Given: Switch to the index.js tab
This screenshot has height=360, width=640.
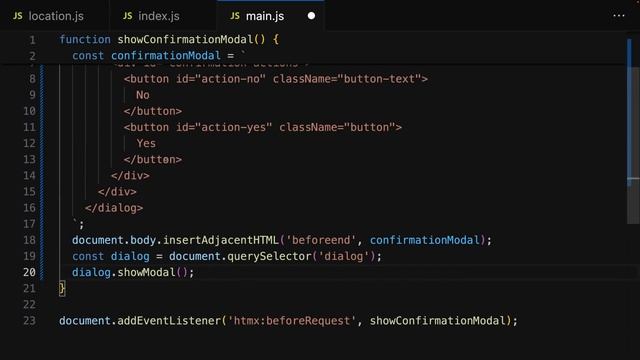Looking at the screenshot, I should [158, 16].
